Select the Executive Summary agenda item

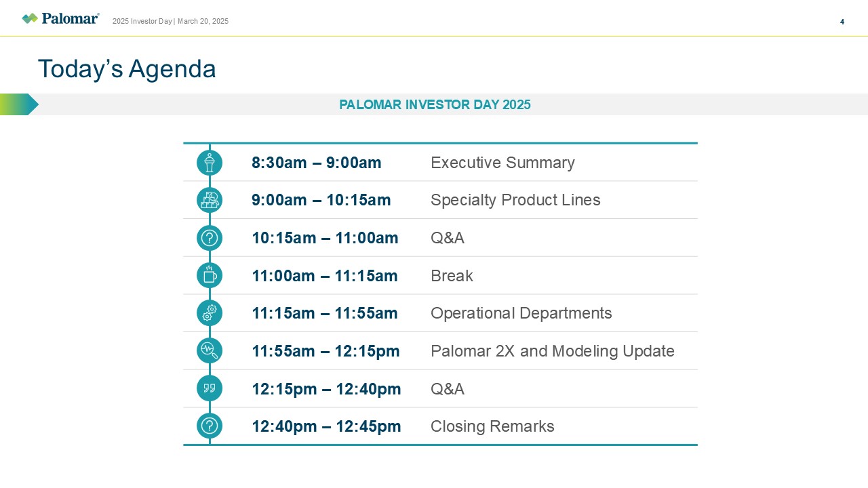pos(502,163)
